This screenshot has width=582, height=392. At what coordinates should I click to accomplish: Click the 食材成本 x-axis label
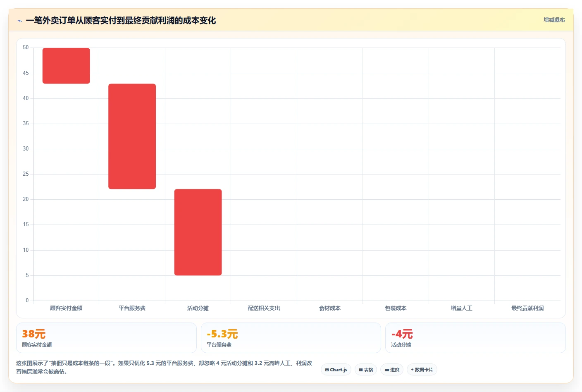coord(330,308)
